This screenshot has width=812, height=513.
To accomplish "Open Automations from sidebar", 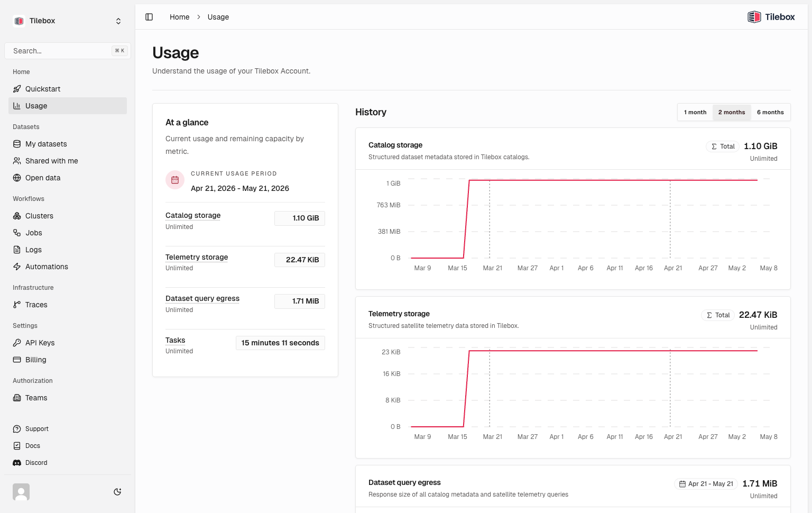I will [x=68, y=267].
